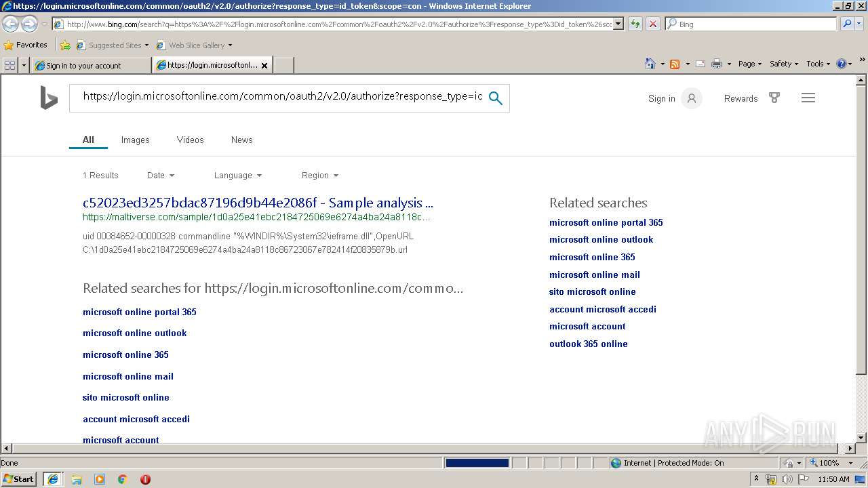
Task: Click the Print icon
Action: coord(717,64)
